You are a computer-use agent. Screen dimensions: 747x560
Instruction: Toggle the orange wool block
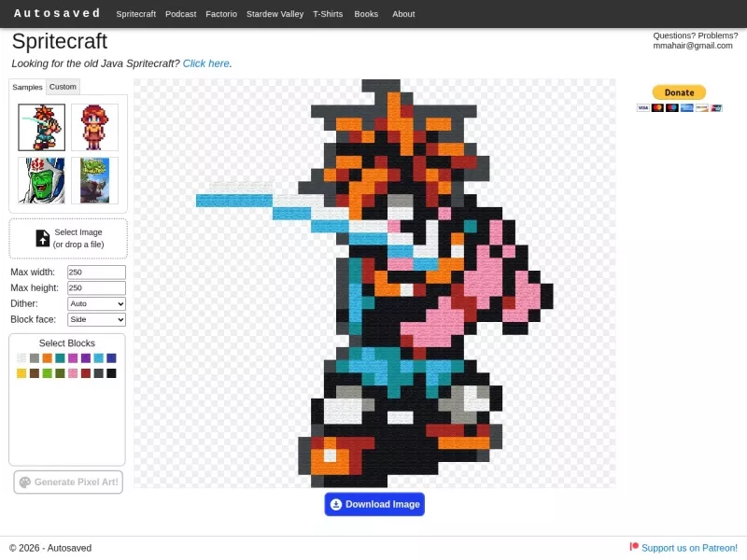point(48,358)
